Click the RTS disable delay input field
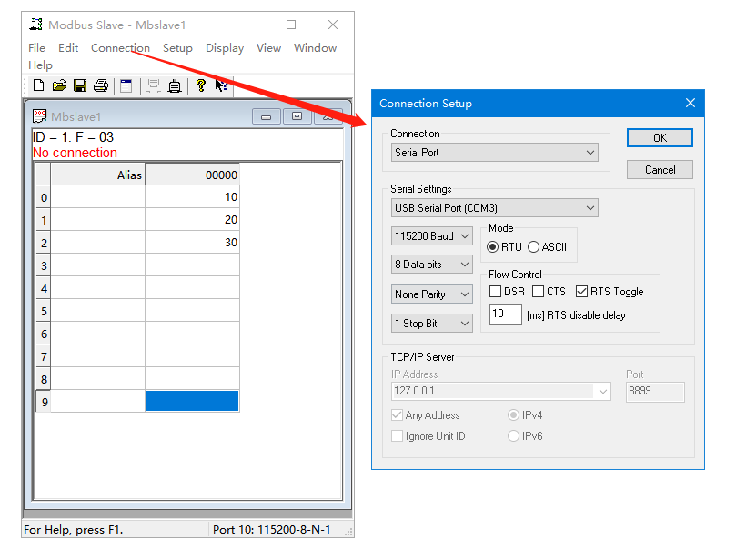This screenshot has width=756, height=549. tap(505, 315)
